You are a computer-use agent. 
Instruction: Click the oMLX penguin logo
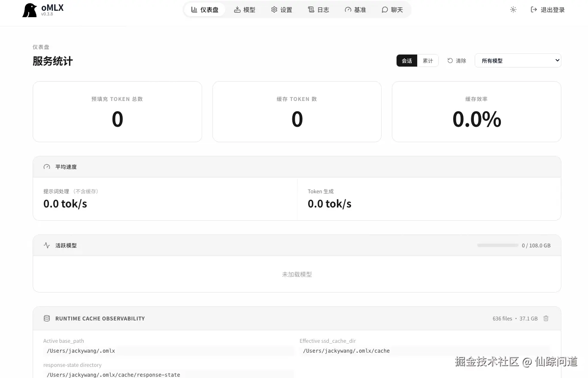[30, 10]
